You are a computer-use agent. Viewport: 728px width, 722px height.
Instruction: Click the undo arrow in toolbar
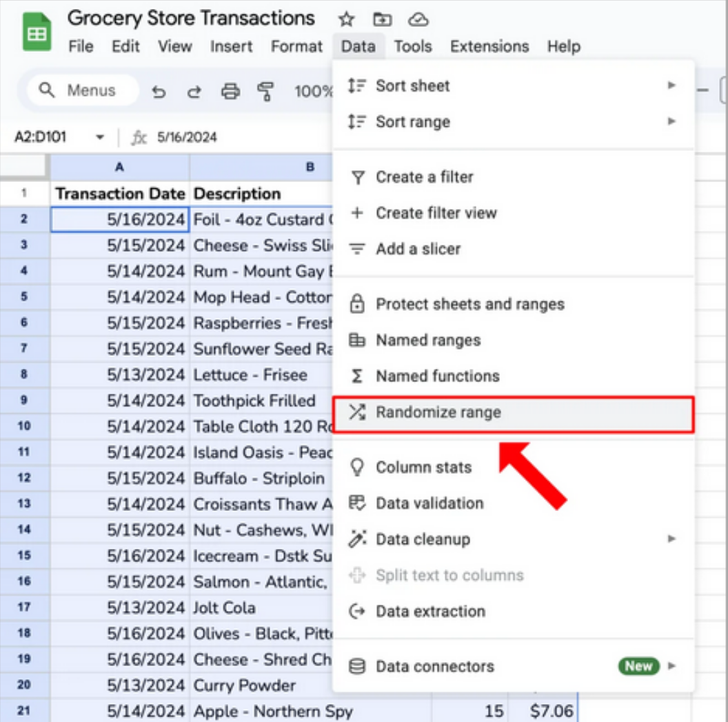(159, 91)
